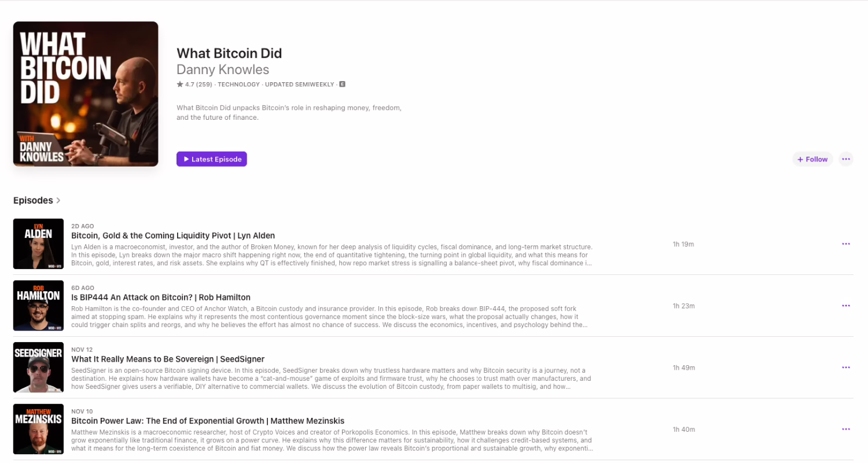Click the star rating icon

179,84
